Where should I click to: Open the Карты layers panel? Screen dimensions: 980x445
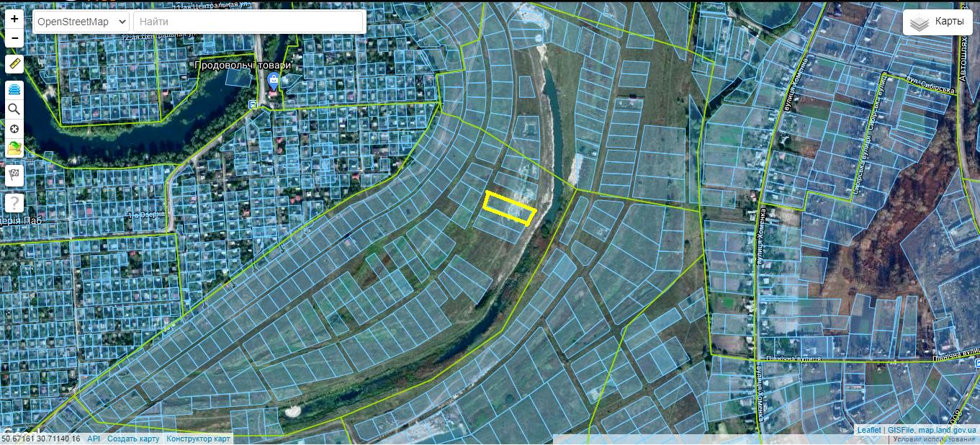pyautogui.click(x=938, y=22)
